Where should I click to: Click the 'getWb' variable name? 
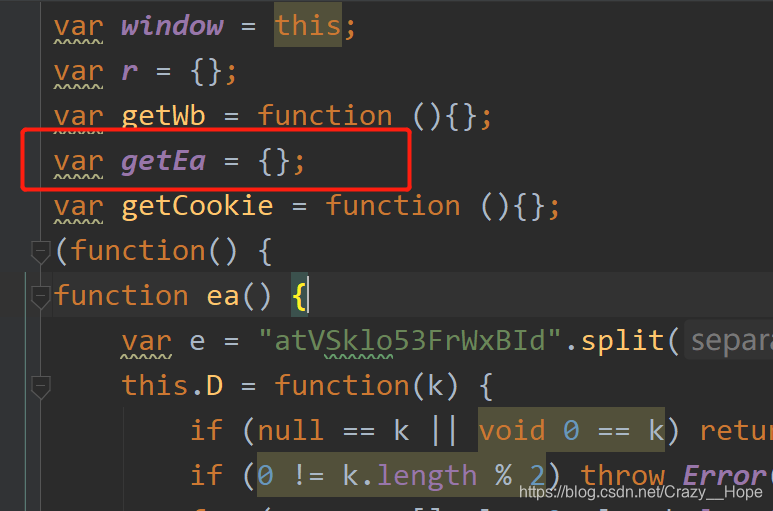tap(163, 116)
